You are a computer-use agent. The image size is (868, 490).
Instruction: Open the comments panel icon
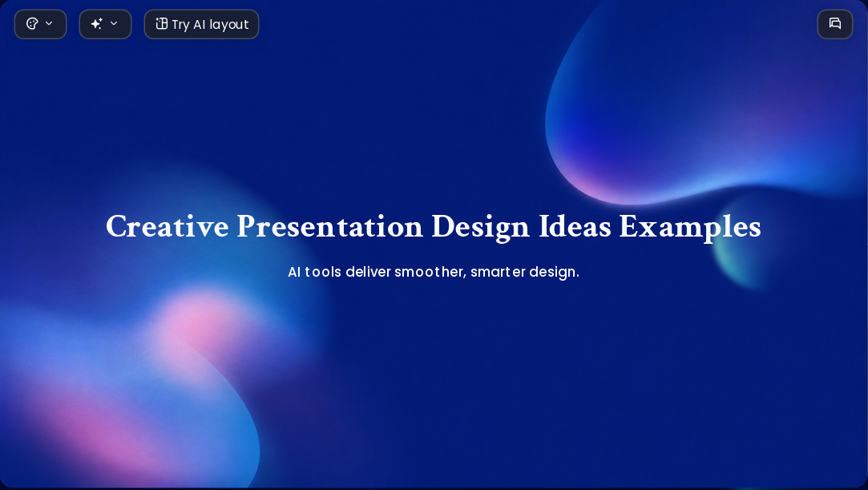[x=835, y=24]
